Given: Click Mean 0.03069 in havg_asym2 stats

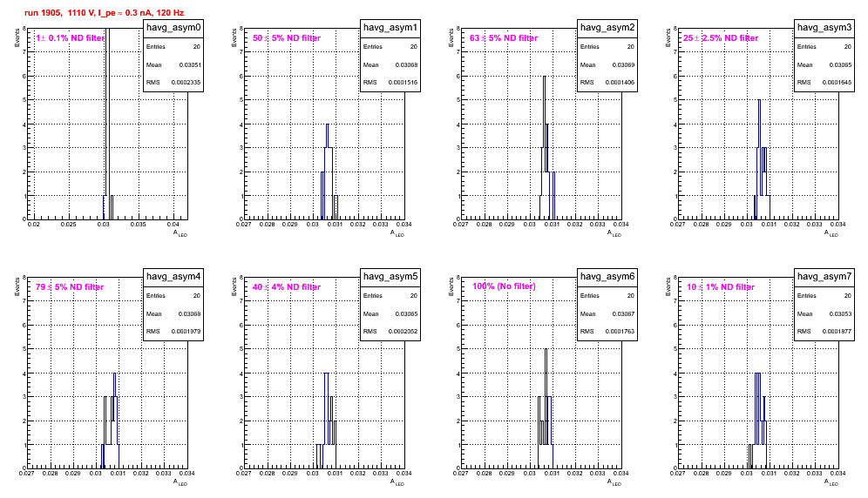Looking at the screenshot, I should (x=607, y=64).
